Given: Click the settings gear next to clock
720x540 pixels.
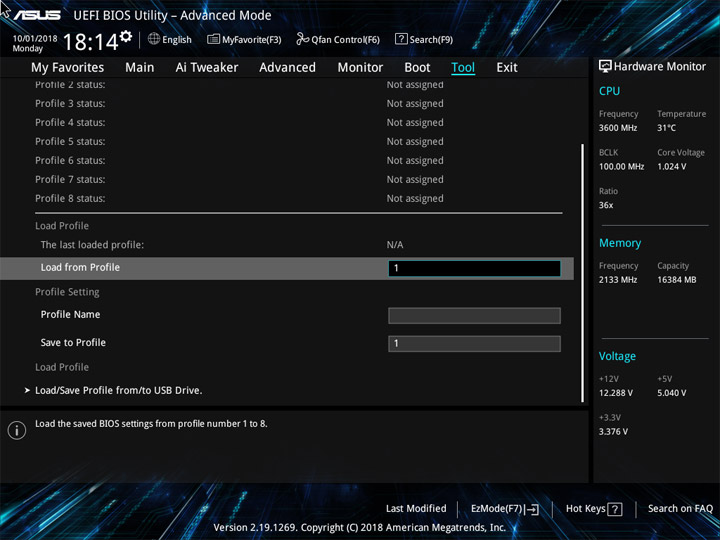Looking at the screenshot, I should tap(126, 36).
